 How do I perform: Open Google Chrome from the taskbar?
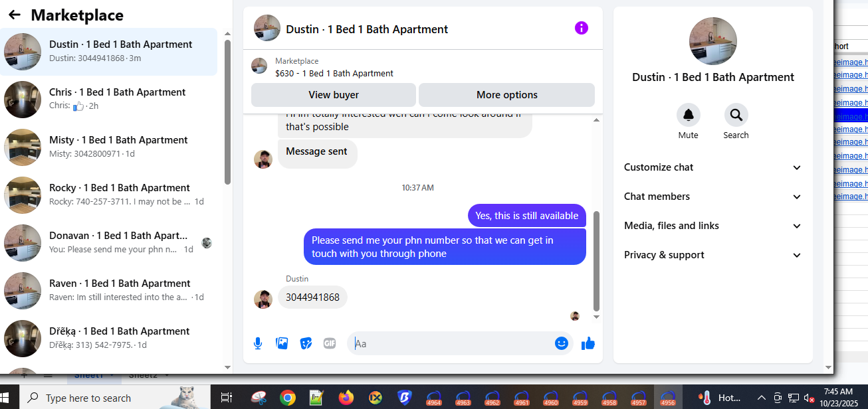288,398
